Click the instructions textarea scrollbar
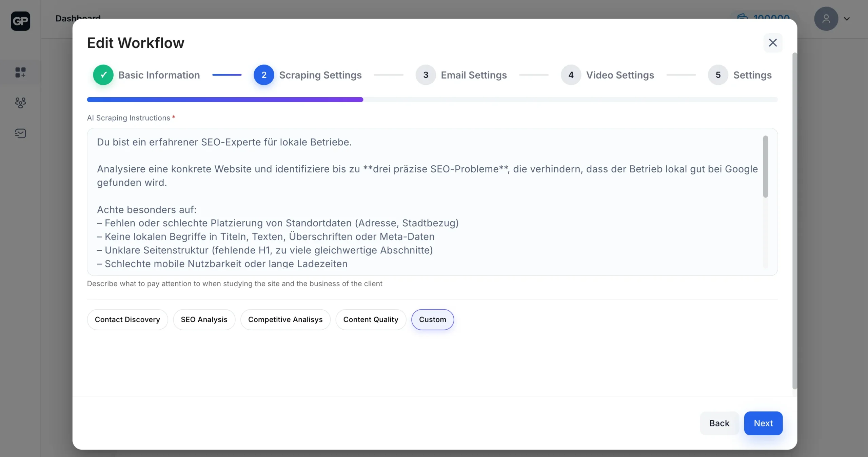Screen dimensions: 868x457 (x=765, y=166)
